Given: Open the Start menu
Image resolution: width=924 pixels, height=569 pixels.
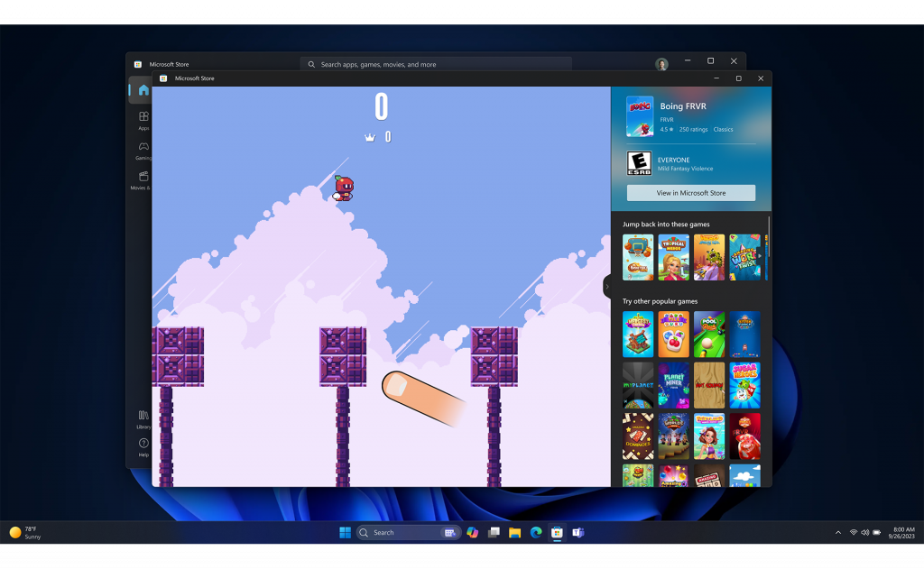Looking at the screenshot, I should tap(345, 532).
